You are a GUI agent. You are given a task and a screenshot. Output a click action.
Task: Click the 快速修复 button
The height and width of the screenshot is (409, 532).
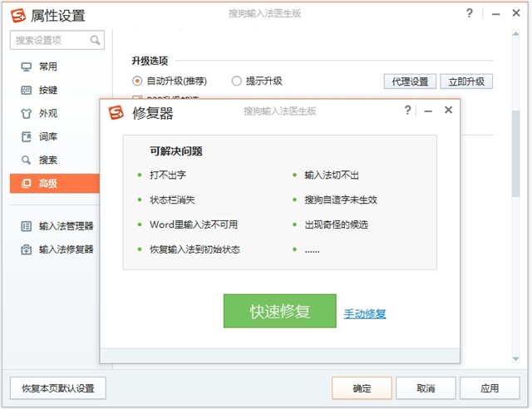[x=280, y=311]
